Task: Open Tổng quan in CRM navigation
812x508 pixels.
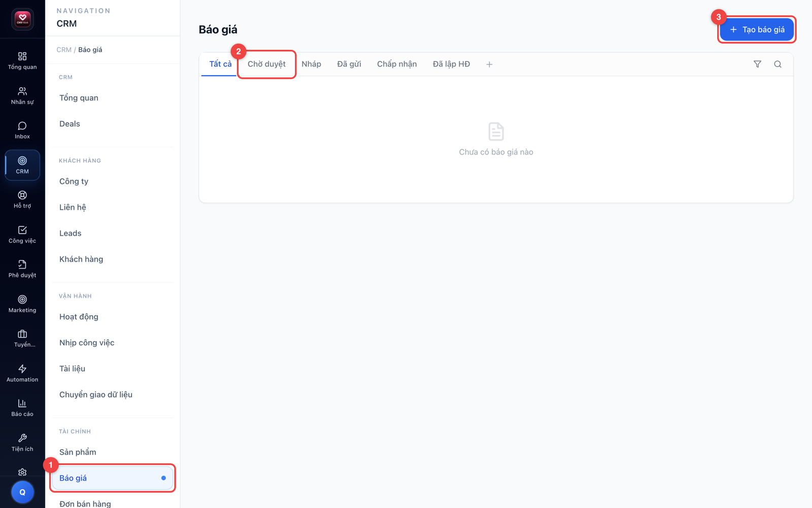Action: tap(113, 98)
